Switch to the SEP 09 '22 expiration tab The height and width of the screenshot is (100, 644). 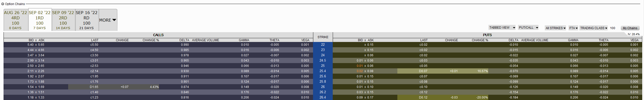[63, 20]
